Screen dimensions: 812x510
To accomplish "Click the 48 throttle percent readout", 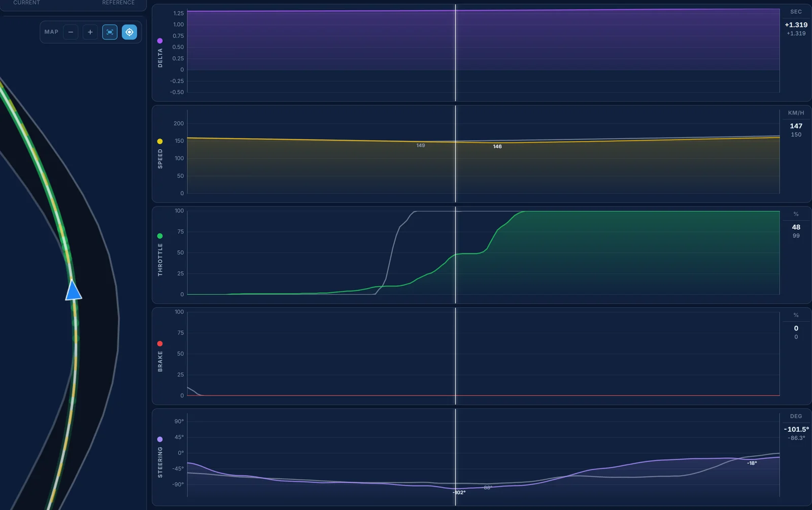I will pyautogui.click(x=796, y=227).
